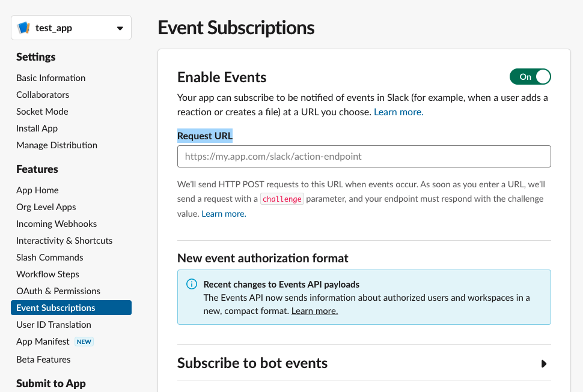This screenshot has width=583, height=392.
Task: Open Interactivity & Shortcuts page
Action: [x=64, y=241]
